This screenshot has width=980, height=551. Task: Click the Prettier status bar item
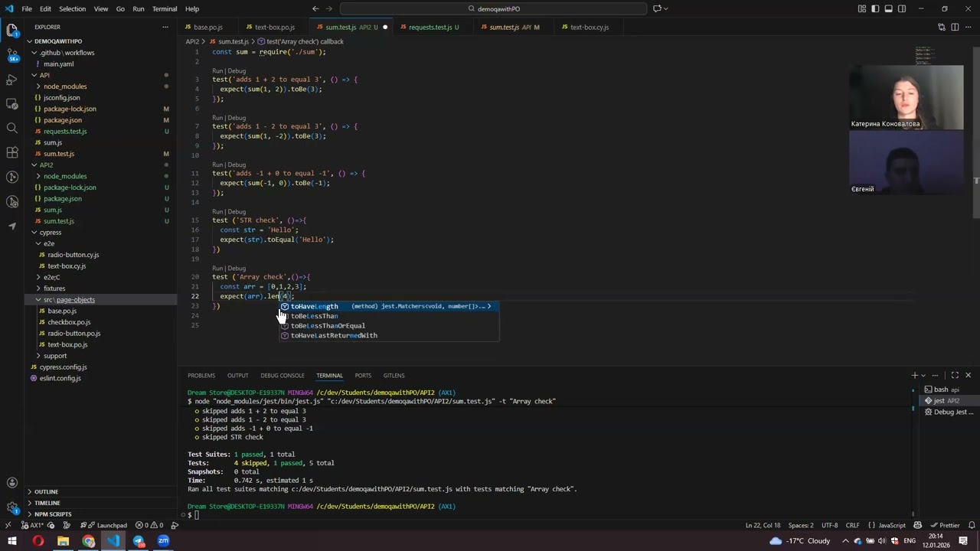pyautogui.click(x=944, y=525)
